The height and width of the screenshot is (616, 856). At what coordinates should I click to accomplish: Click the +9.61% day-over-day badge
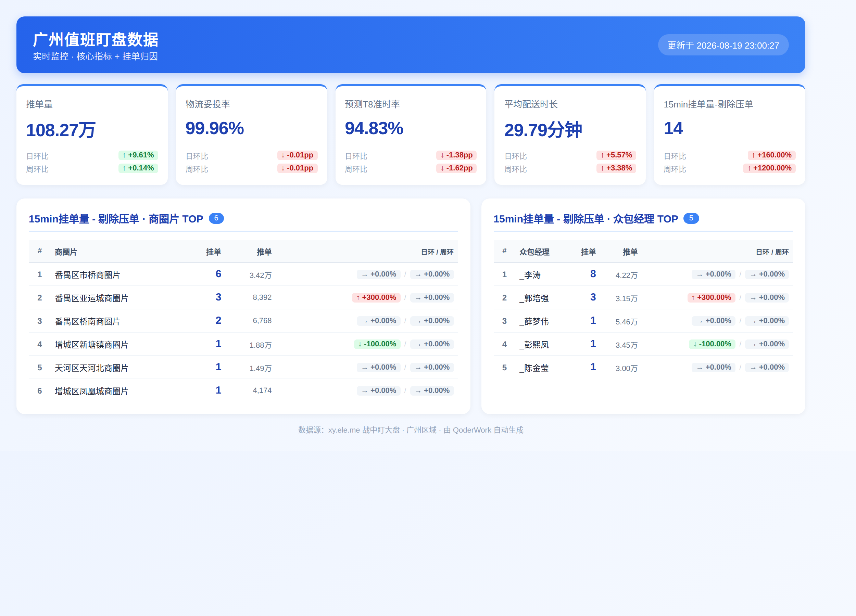[x=138, y=155]
